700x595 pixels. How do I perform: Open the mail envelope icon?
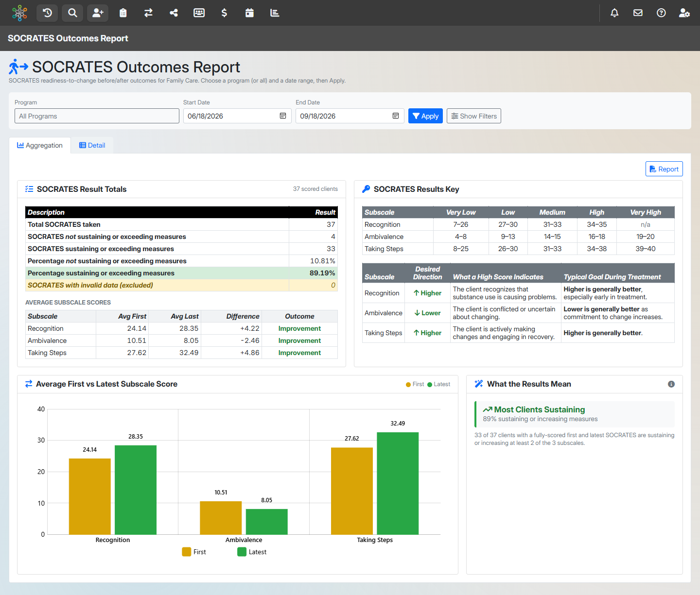pyautogui.click(x=638, y=13)
